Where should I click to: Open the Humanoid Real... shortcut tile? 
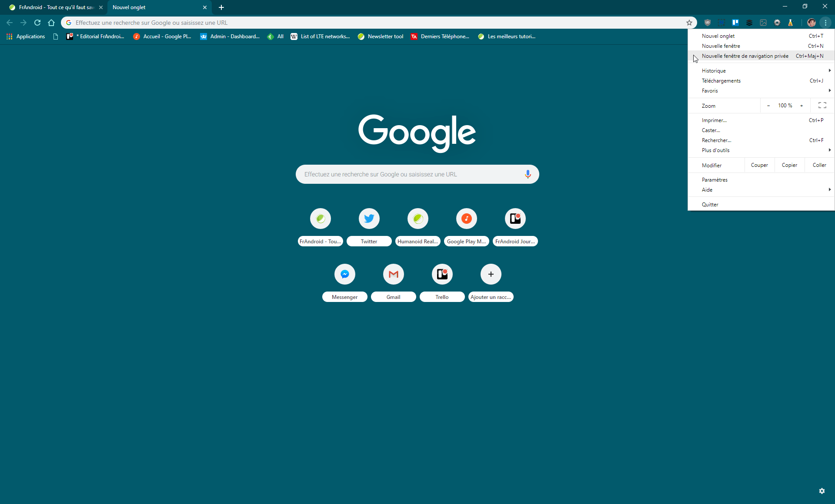point(418,227)
